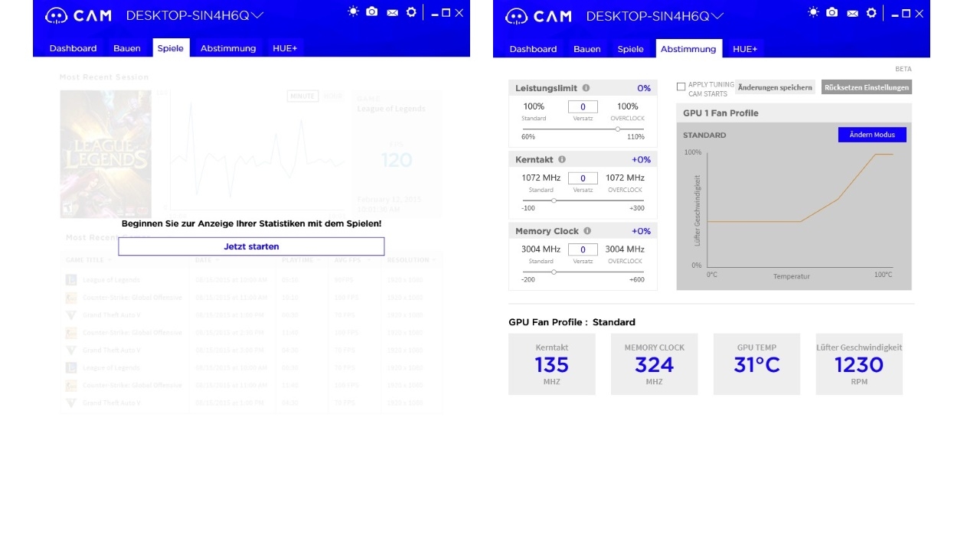Focus the Leistungslimit Versatz input field
This screenshot has height=551, width=980.
click(583, 107)
